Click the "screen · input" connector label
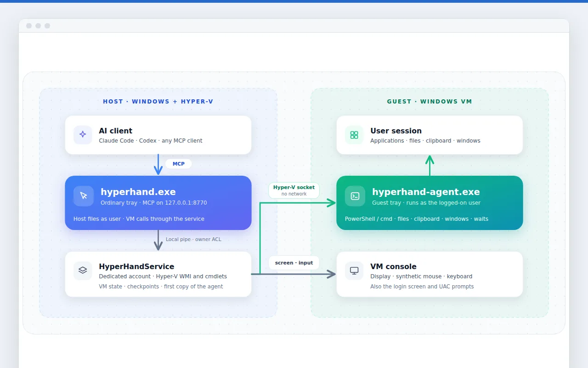 pos(294,263)
